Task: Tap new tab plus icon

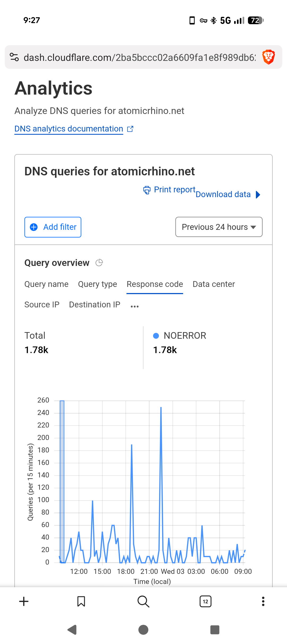Action: click(x=24, y=601)
